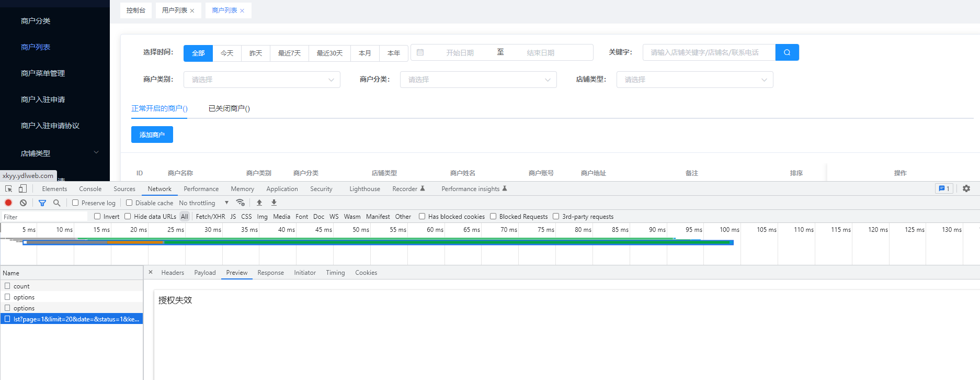Tick the checkbox of the count request
980x380 pixels.
(x=7, y=286)
